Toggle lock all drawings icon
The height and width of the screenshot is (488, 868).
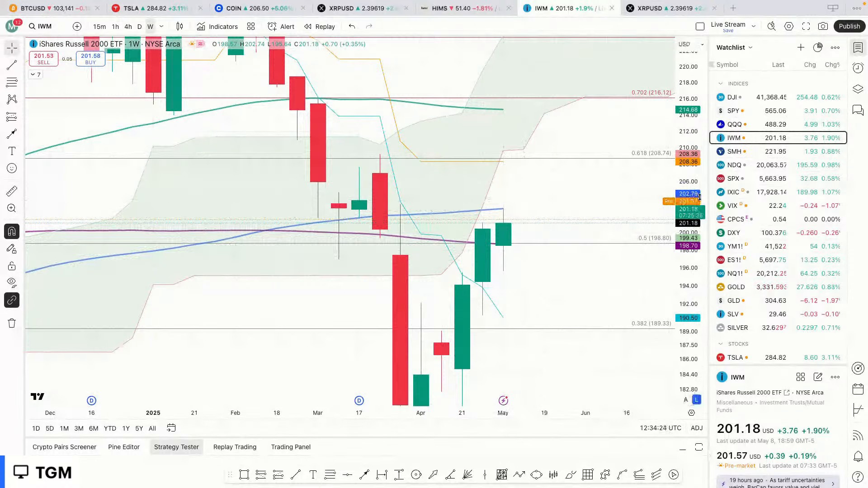(x=12, y=266)
